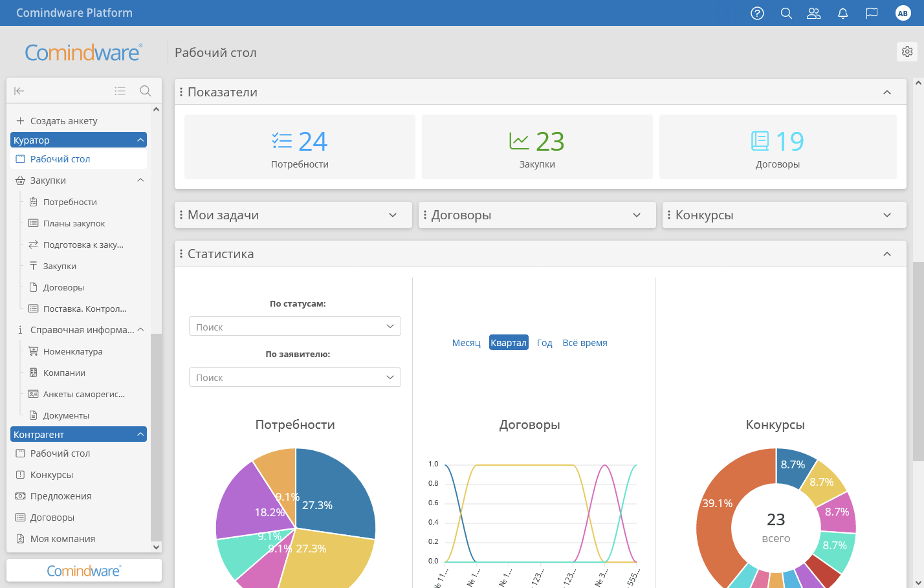
Task: Click the flag icon in the top bar
Action: [x=872, y=13]
